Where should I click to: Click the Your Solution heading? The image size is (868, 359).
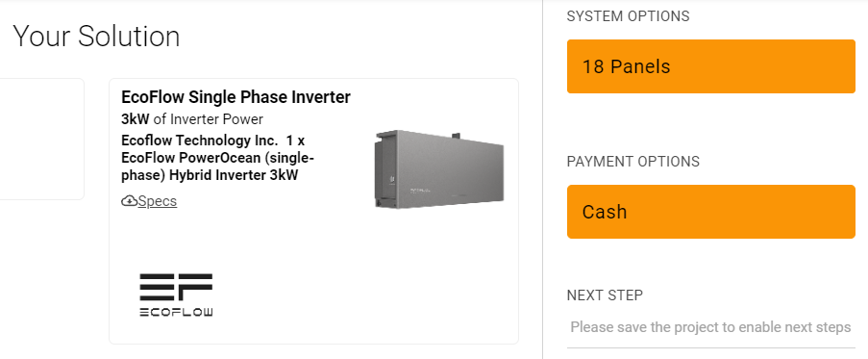tap(96, 37)
